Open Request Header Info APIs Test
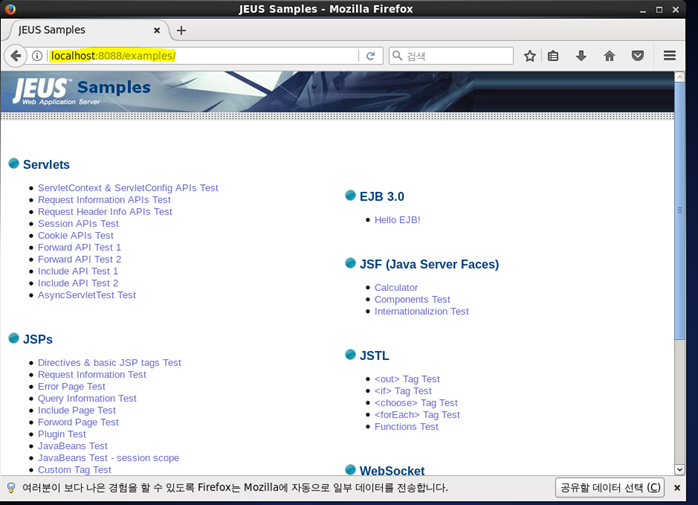Screen dimensions: 698x505 pos(105,212)
